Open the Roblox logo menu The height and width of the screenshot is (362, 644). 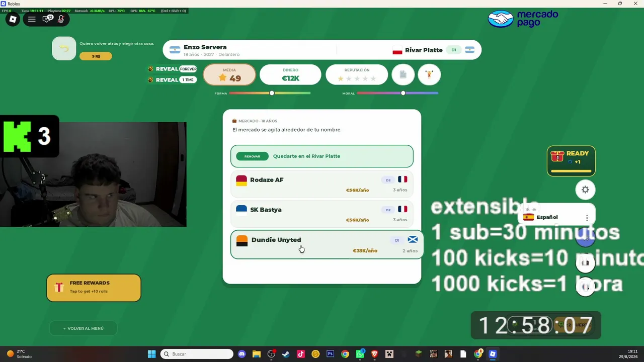(x=13, y=19)
